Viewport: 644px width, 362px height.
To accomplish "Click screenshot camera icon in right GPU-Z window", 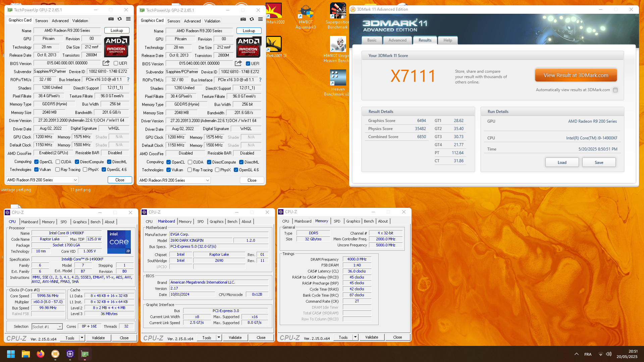I will [x=243, y=19].
